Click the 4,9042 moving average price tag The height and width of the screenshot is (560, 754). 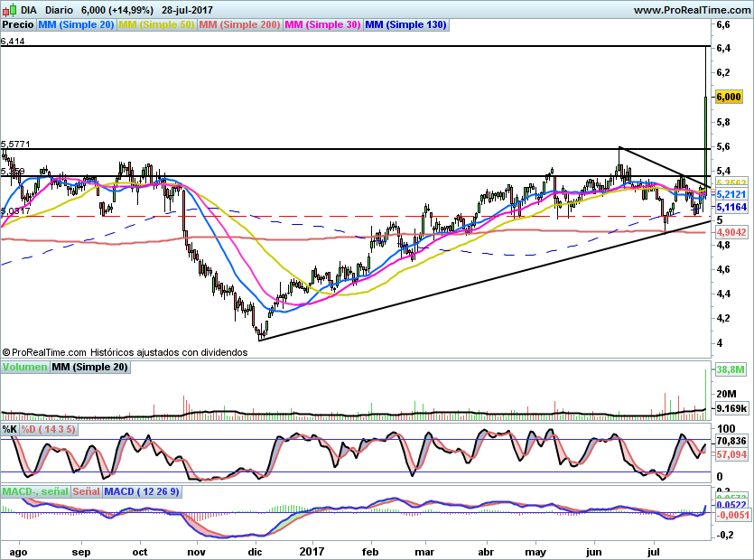coord(731,232)
